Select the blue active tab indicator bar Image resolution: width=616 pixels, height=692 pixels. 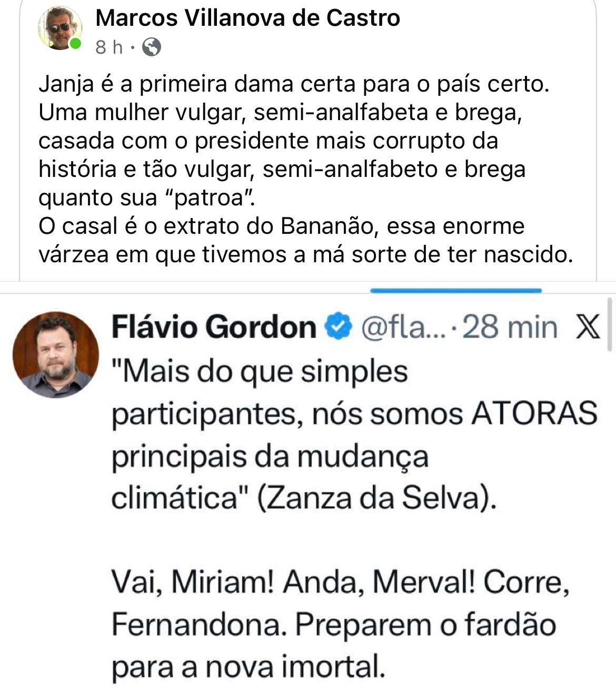point(456,290)
